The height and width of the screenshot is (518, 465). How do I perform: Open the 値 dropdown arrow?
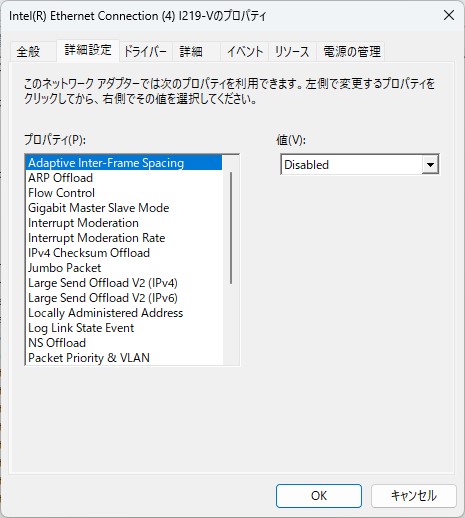(430, 164)
